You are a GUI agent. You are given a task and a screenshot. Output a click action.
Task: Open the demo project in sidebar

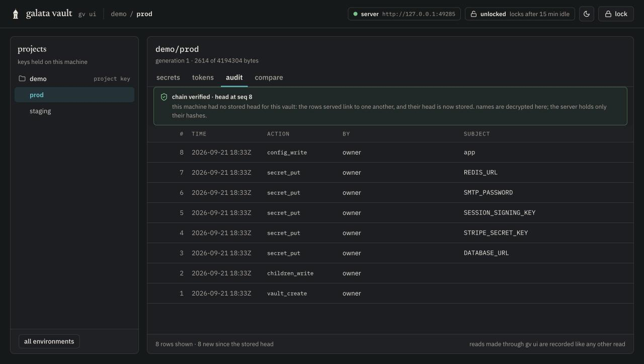[x=74, y=79]
